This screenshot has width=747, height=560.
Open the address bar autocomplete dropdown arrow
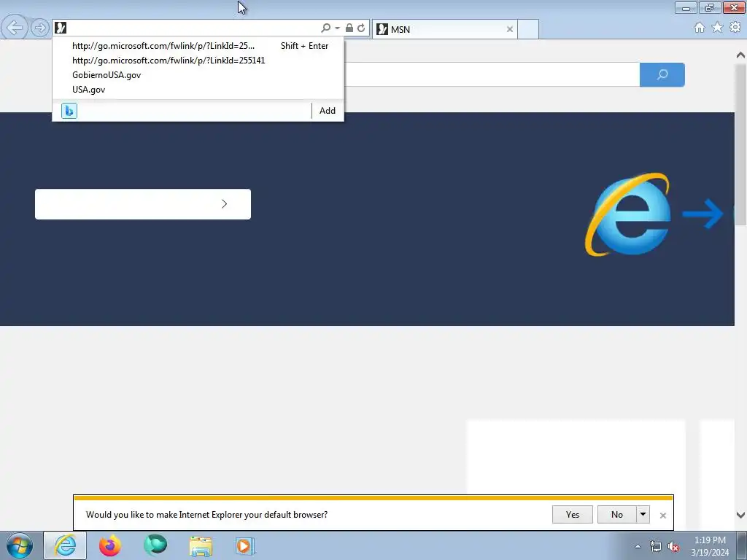click(337, 28)
